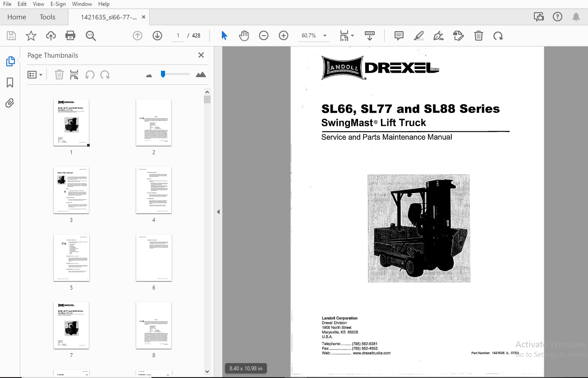588x378 pixels.
Task: Go to previous page arrow
Action: tap(138, 36)
